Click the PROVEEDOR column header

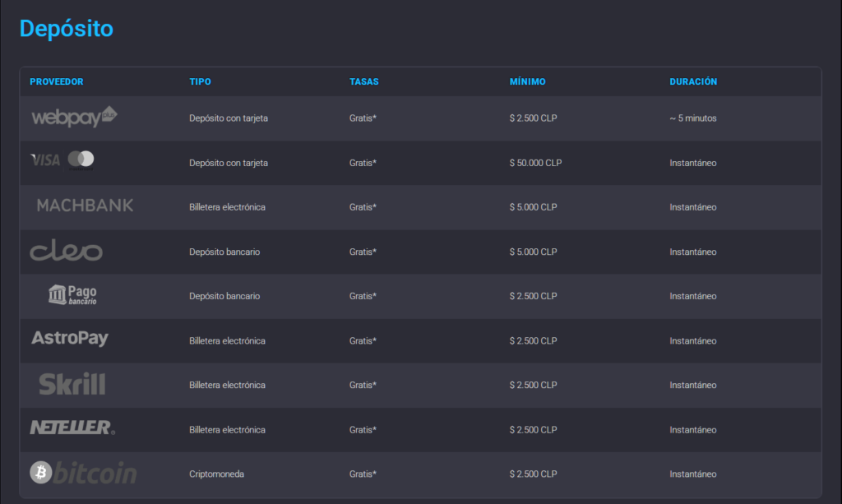click(x=57, y=81)
